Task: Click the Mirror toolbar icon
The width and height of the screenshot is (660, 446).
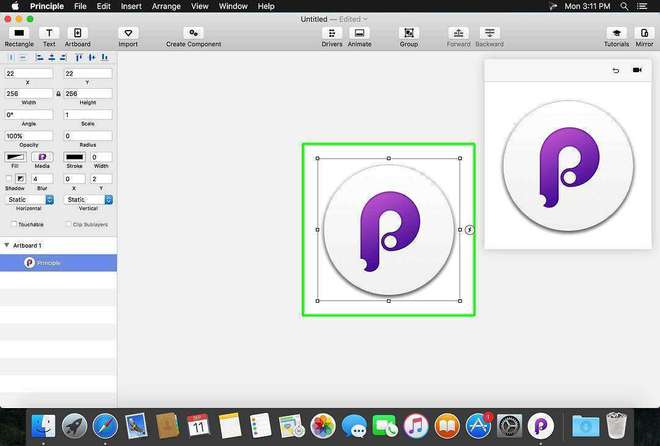Action: click(644, 33)
